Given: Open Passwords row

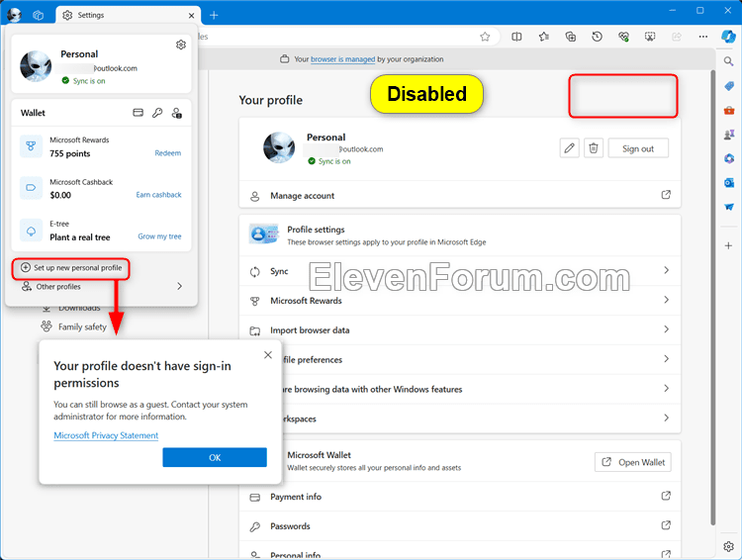Looking at the screenshot, I should pyautogui.click(x=460, y=526).
